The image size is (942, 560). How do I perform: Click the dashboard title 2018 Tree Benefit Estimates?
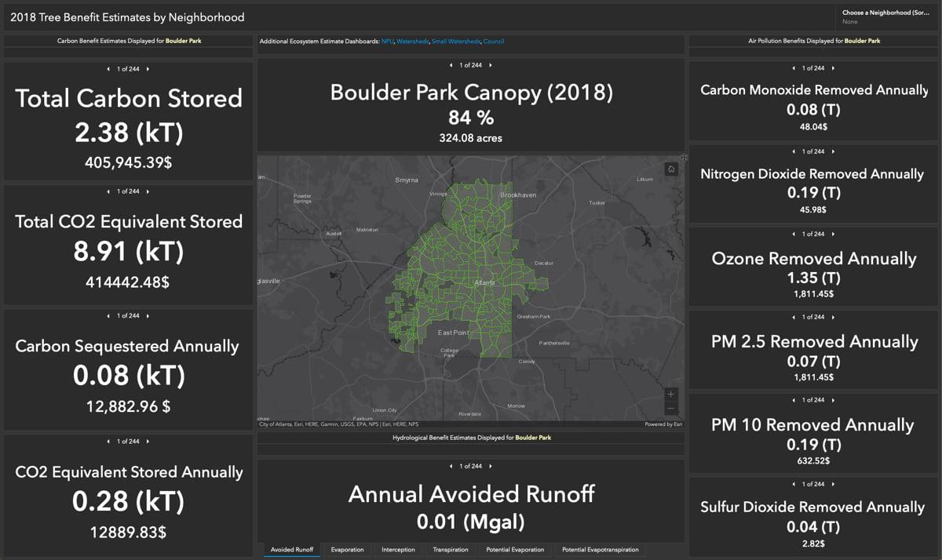[x=127, y=16]
